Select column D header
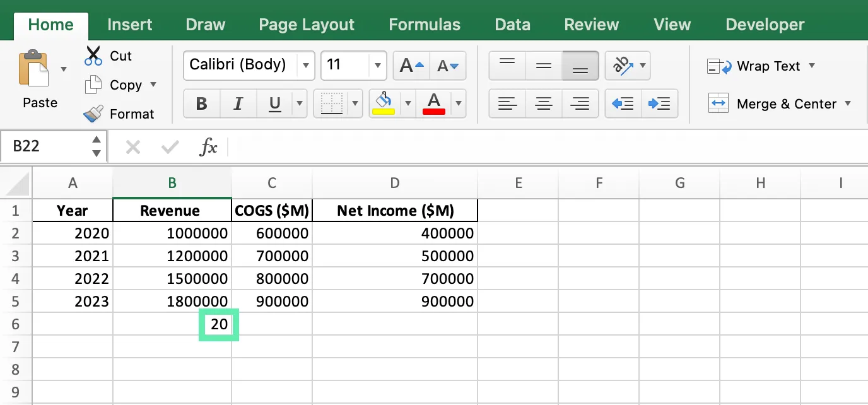868x405 pixels. 395,184
